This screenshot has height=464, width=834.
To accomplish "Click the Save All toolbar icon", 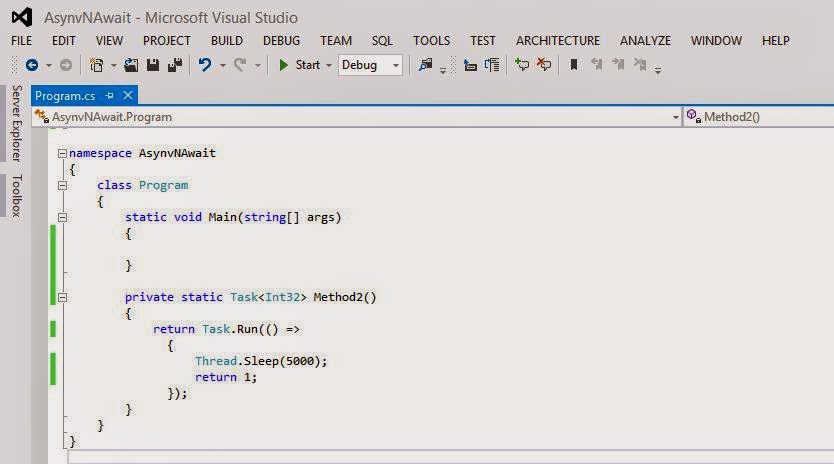I will [175, 65].
